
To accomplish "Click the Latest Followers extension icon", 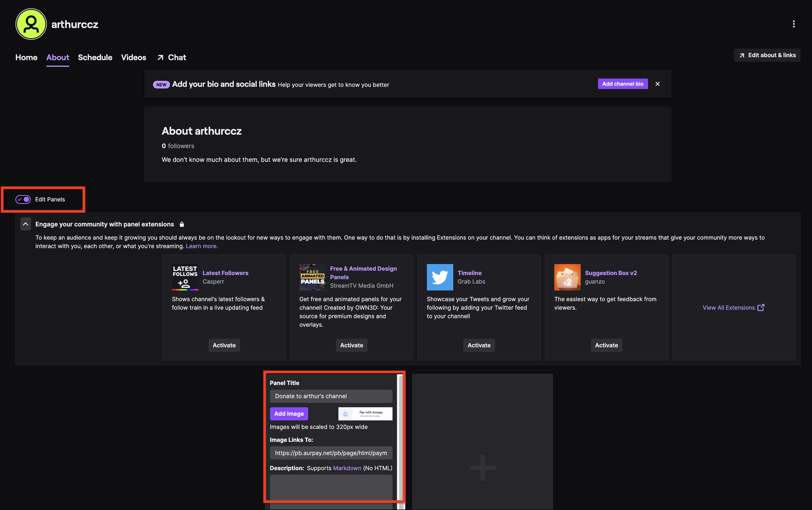I will (185, 277).
